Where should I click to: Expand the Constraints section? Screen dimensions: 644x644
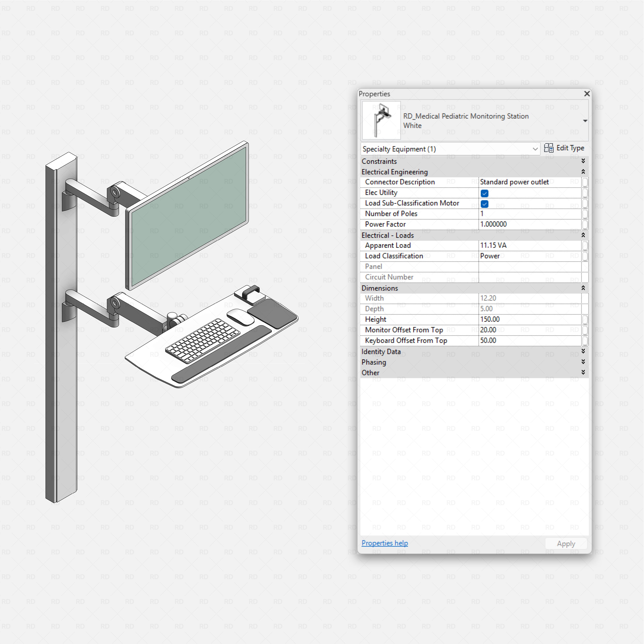pyautogui.click(x=583, y=161)
